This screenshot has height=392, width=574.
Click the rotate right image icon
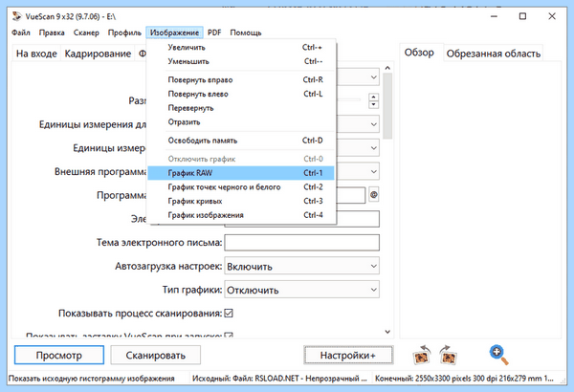pos(448,355)
